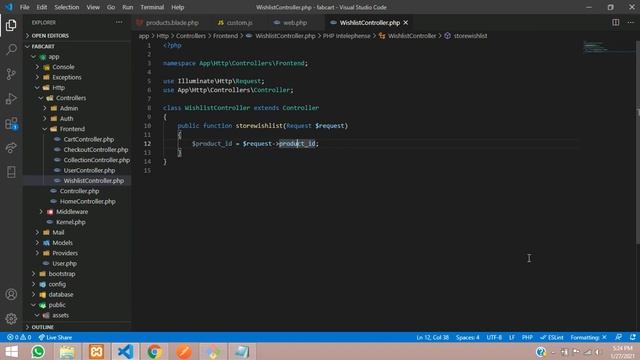This screenshot has height=360, width=640.
Task: Open HomeController.php file
Action: (x=87, y=201)
